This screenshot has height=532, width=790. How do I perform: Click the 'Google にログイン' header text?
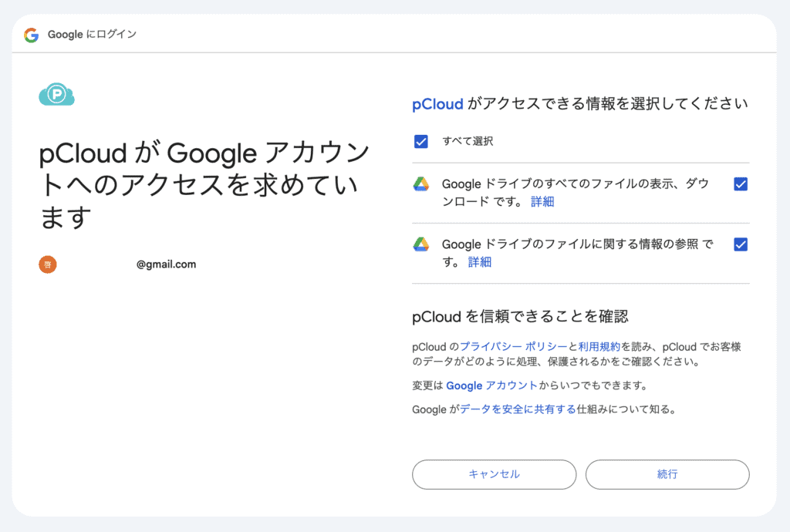click(93, 34)
